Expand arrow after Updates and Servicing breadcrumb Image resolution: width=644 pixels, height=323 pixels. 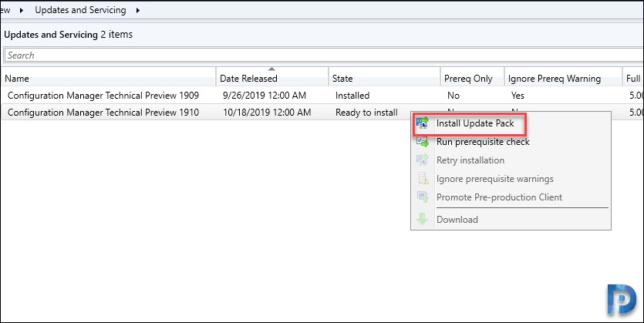pos(137,10)
